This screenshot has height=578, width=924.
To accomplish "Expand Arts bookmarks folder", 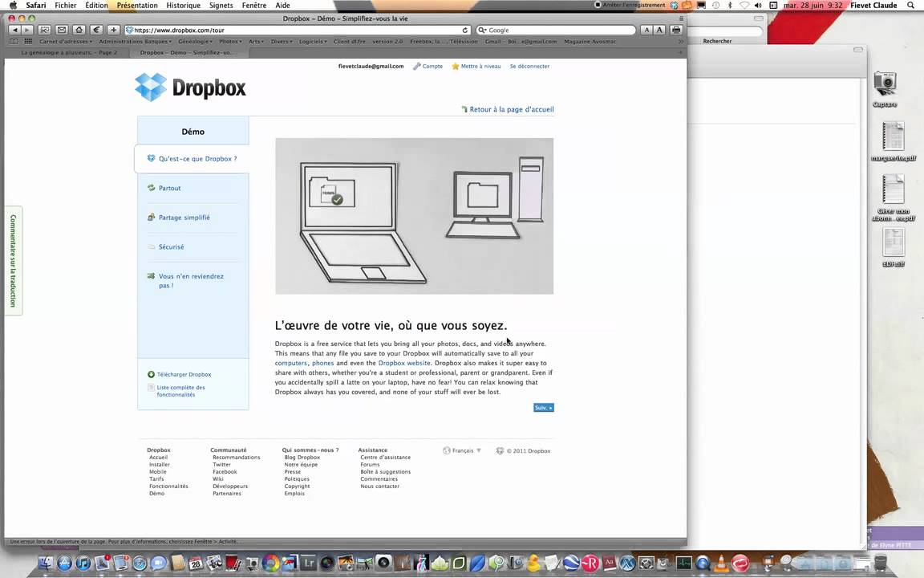I will (x=257, y=41).
